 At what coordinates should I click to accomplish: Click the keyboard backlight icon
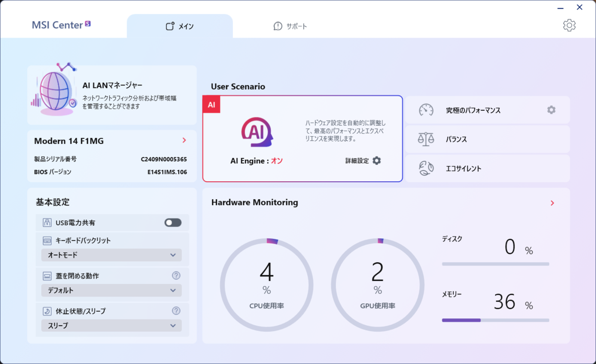[x=47, y=240]
